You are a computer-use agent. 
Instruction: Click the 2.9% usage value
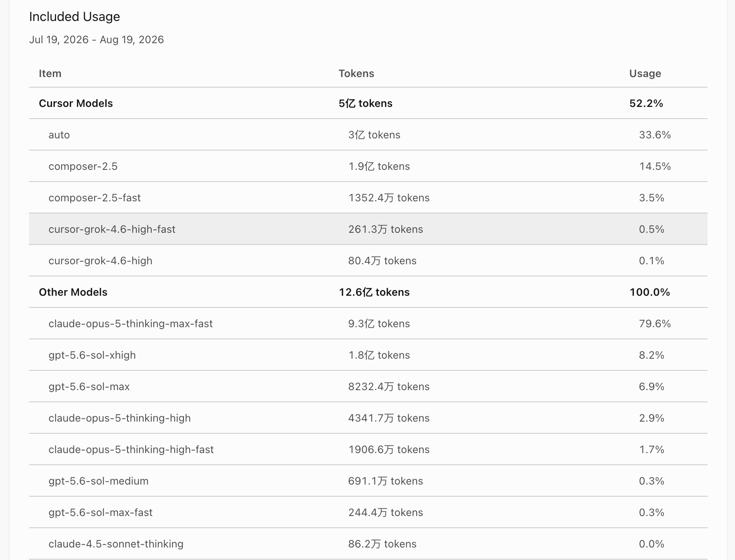[651, 418]
